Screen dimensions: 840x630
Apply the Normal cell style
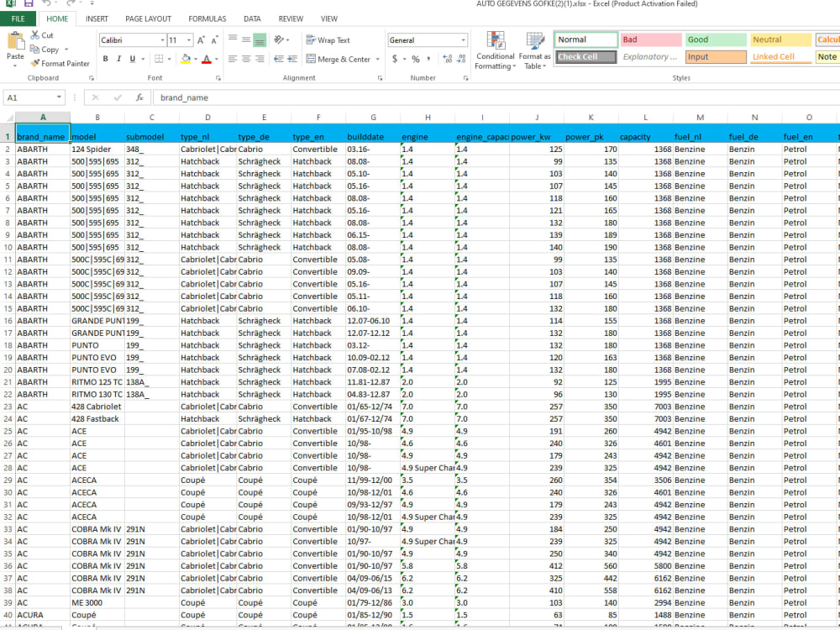pyautogui.click(x=586, y=39)
